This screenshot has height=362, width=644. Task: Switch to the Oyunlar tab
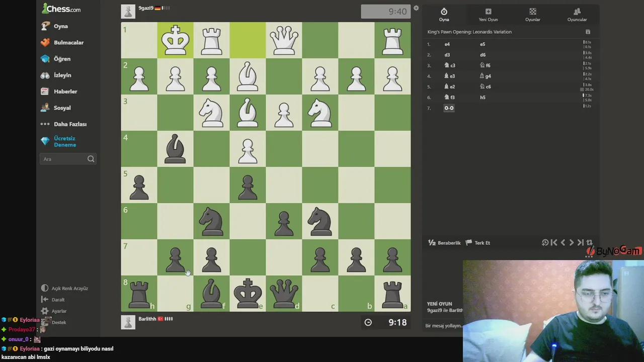pos(533,15)
